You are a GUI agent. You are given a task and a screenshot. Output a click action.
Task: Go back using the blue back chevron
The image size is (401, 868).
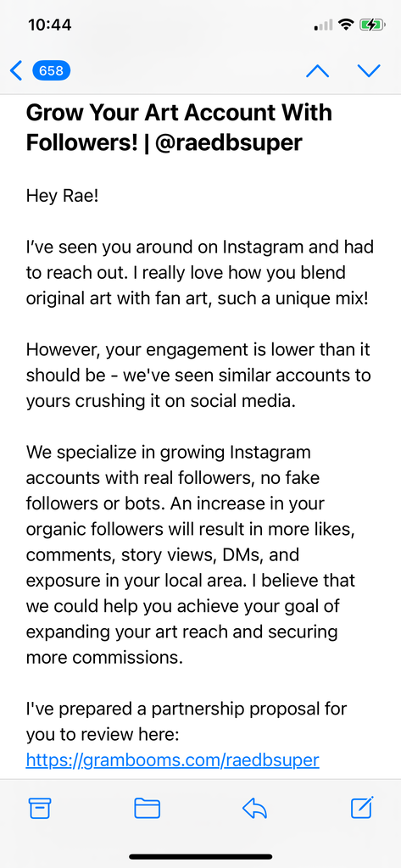tap(17, 71)
